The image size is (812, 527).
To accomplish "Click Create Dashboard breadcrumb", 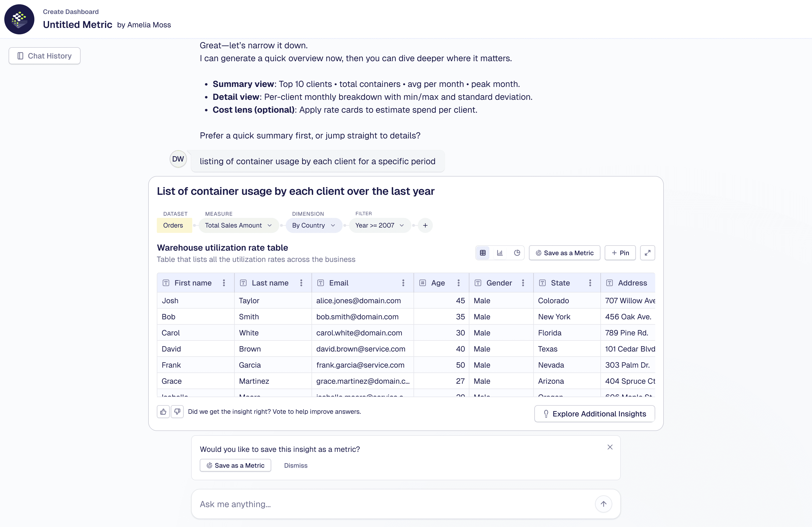I will pyautogui.click(x=71, y=12).
